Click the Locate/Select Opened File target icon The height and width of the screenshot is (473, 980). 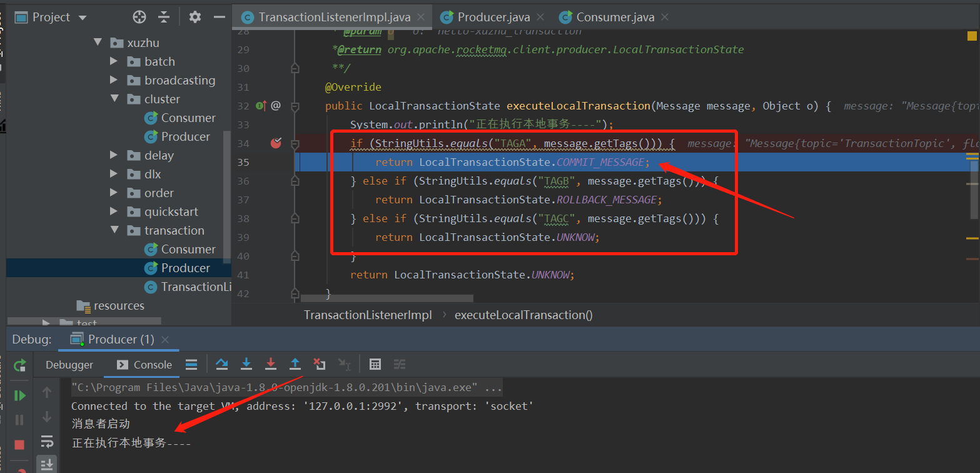pos(139,17)
